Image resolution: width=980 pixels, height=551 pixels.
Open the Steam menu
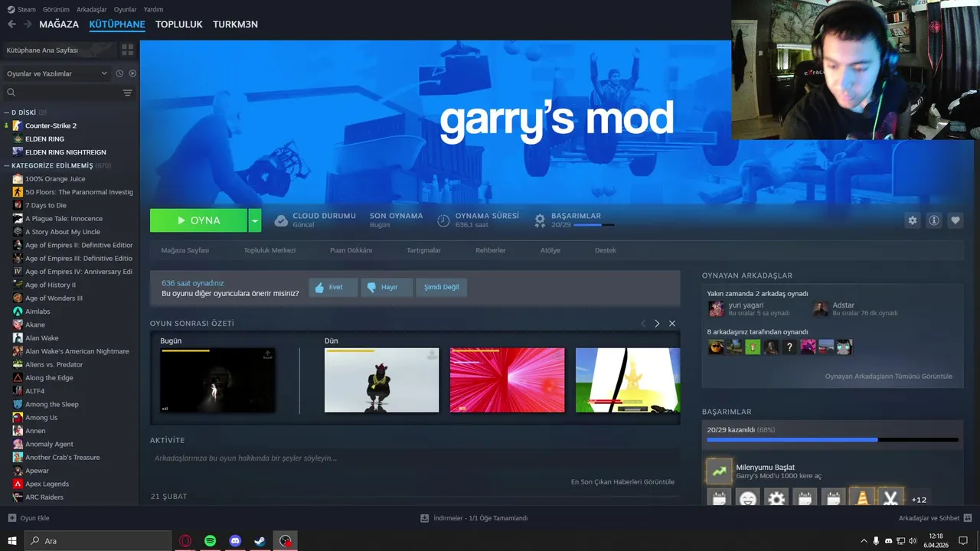pyautogui.click(x=21, y=9)
